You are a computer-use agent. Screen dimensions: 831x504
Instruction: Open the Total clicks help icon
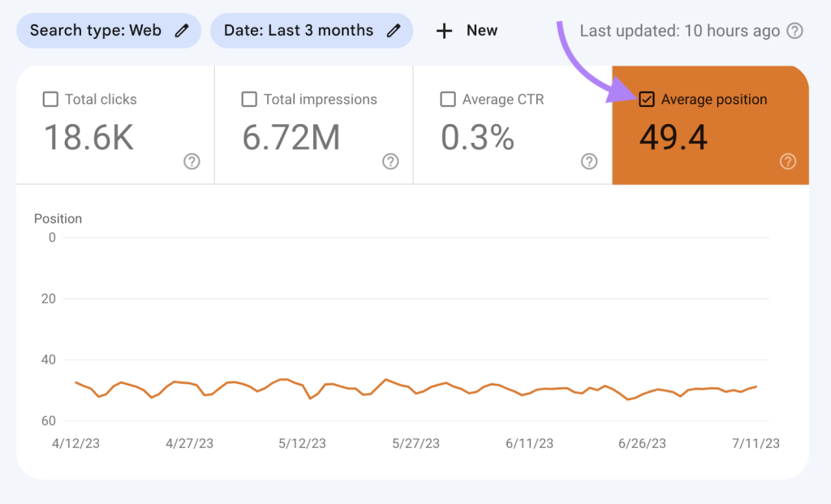192,162
